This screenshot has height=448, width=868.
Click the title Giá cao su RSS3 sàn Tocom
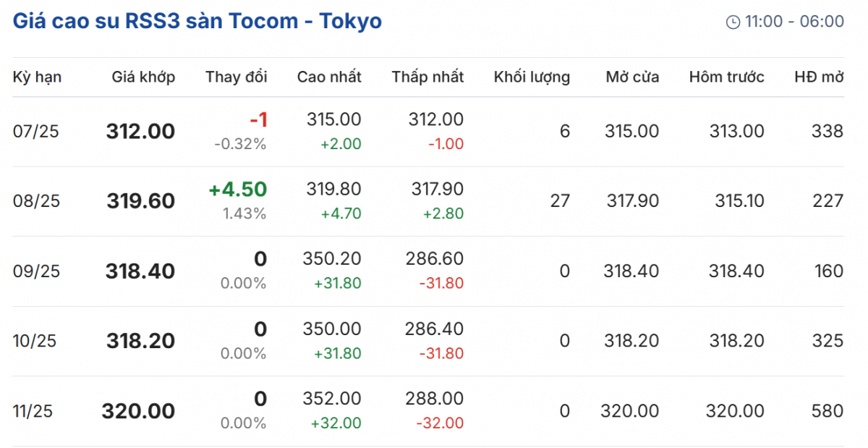tap(197, 21)
